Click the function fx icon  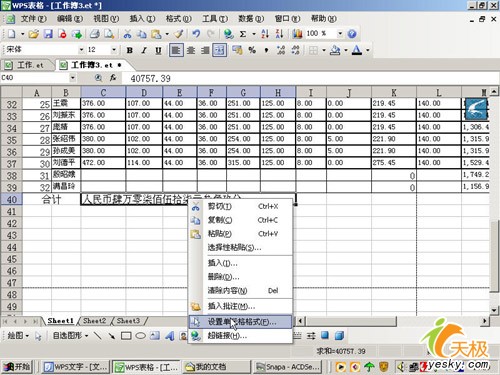coord(113,78)
